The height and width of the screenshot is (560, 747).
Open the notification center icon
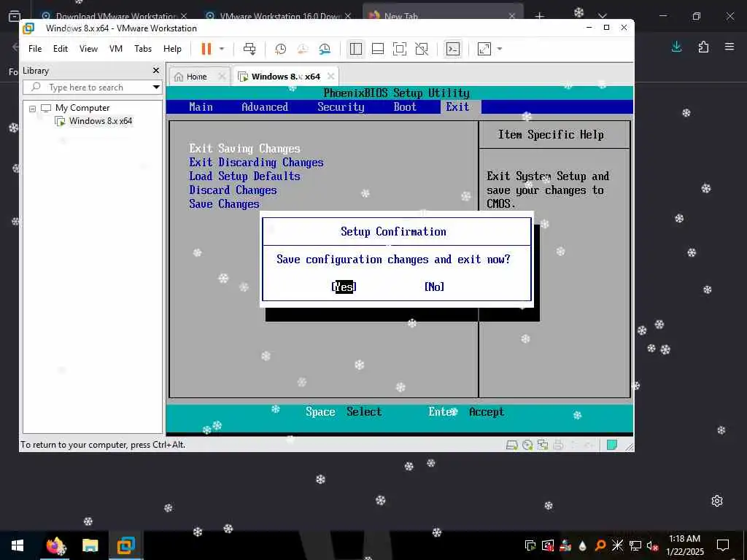click(723, 545)
